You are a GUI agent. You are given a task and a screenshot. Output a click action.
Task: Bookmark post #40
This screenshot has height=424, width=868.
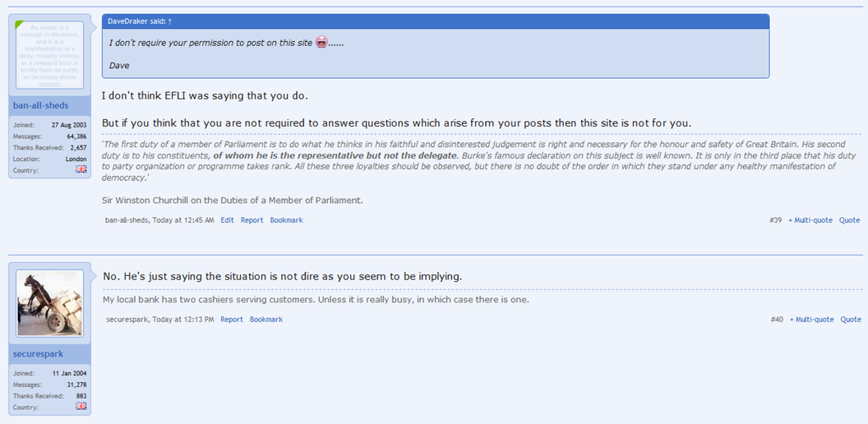(x=266, y=319)
